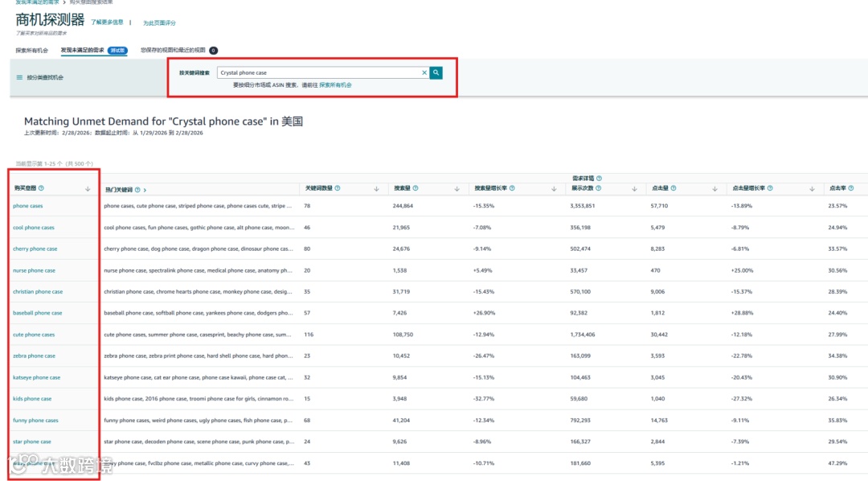This screenshot has height=481, width=868.
Task: Click search volume value 244,864
Action: point(403,206)
